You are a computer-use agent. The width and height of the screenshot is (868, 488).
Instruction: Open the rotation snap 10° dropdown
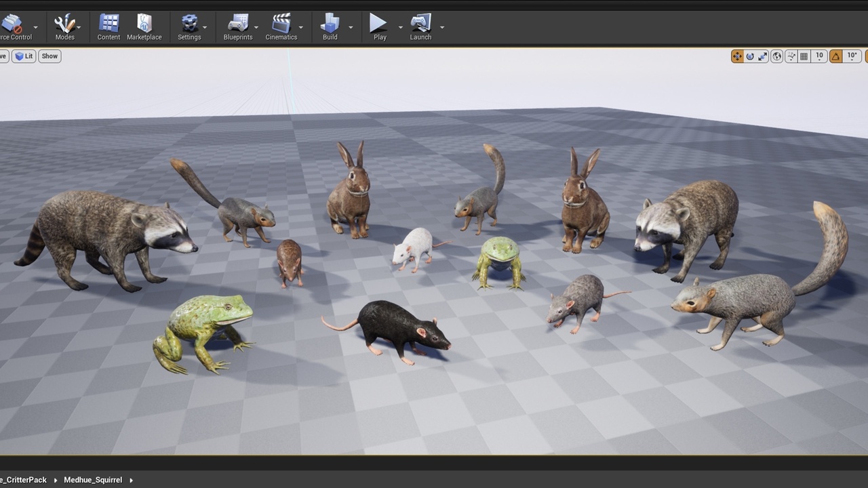pyautogui.click(x=852, y=56)
